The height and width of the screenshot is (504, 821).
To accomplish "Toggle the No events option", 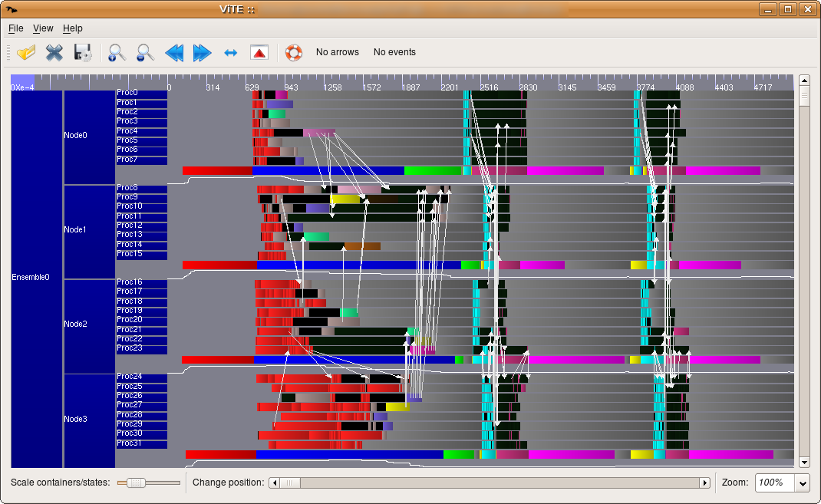I will click(394, 52).
